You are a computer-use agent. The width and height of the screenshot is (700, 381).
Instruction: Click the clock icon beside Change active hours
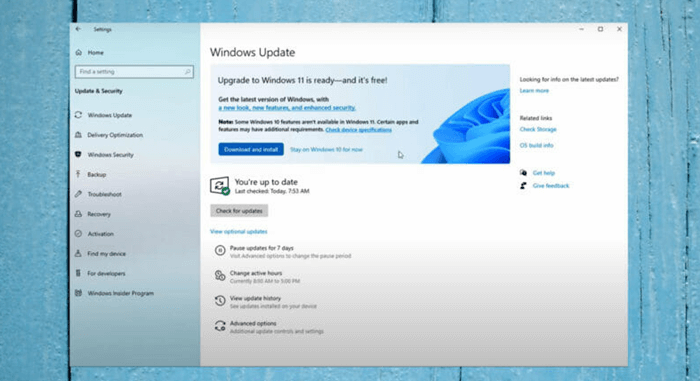click(220, 276)
